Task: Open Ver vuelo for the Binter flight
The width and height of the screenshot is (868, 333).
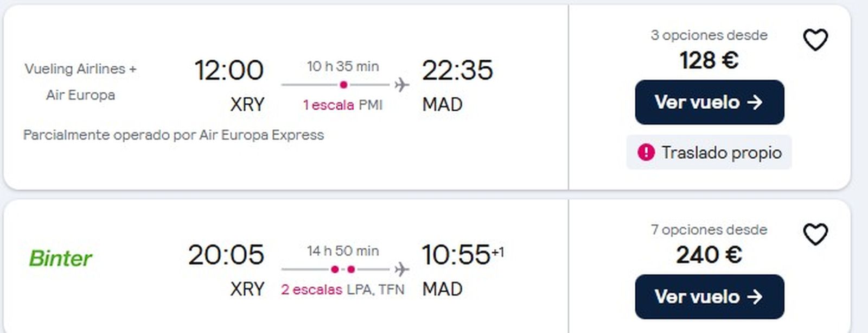Action: (x=709, y=297)
